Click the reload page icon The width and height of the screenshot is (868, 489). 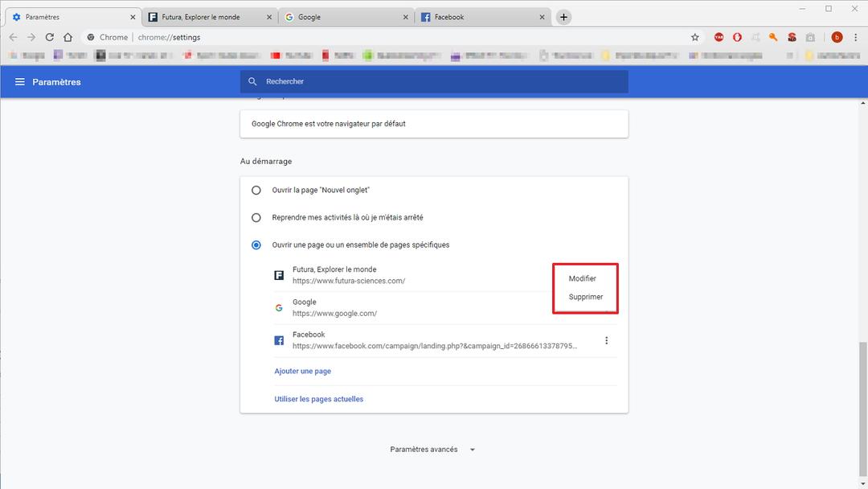(50, 37)
